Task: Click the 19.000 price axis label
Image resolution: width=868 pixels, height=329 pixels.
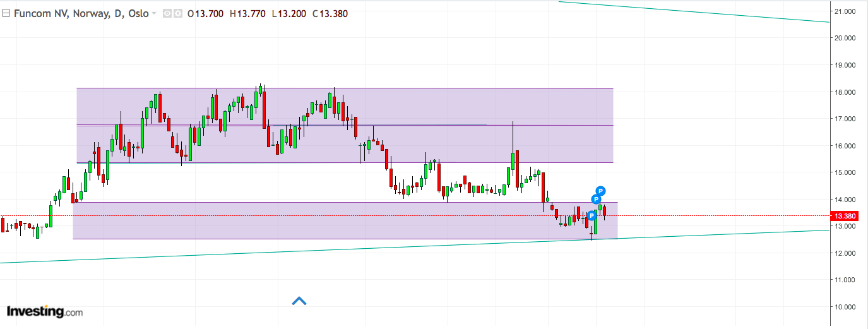Action: pyautogui.click(x=845, y=65)
